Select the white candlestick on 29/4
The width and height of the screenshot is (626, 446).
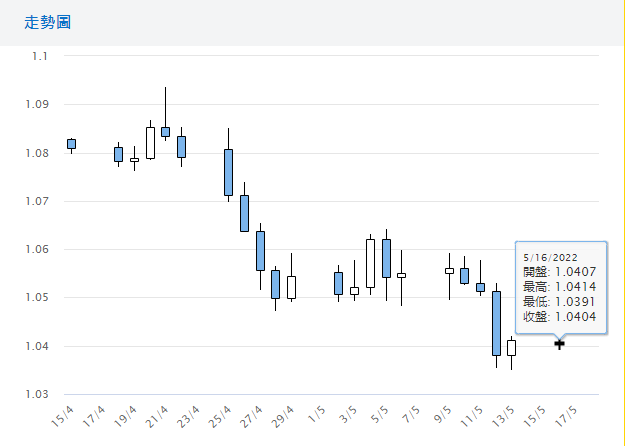click(291, 287)
